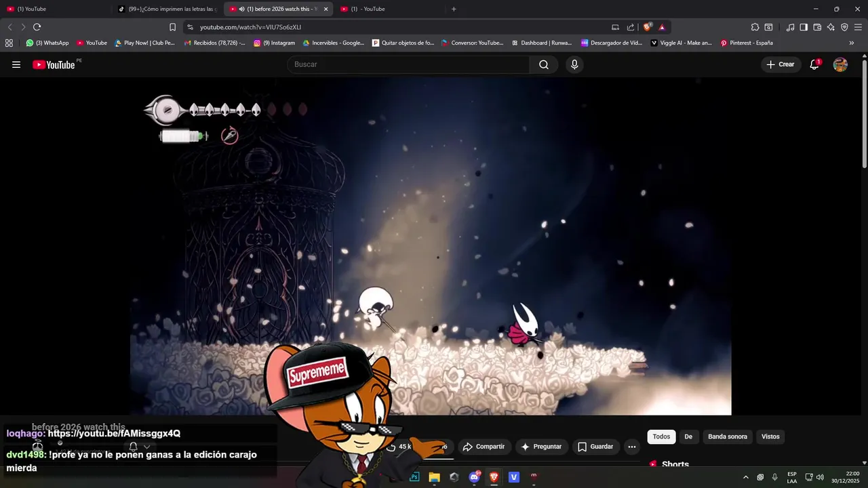Open the Brave playlist music note icon
The width and height of the screenshot is (868, 488).
[790, 27]
